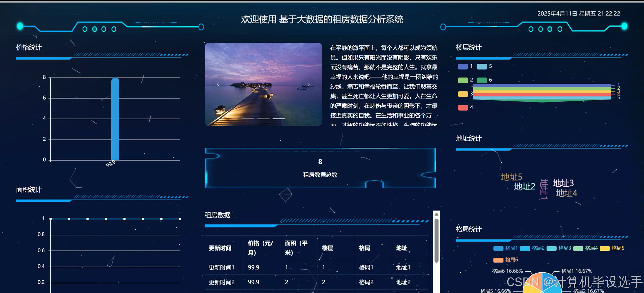This screenshot has height=293, width=644.
Task: Select the first carousel indicator dash
Action: tap(248, 118)
